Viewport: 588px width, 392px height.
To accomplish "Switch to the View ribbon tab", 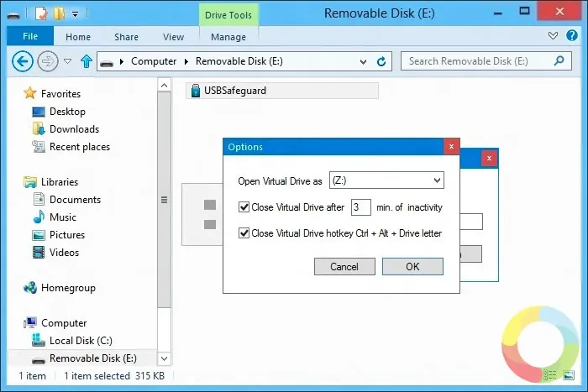I will pos(173,37).
